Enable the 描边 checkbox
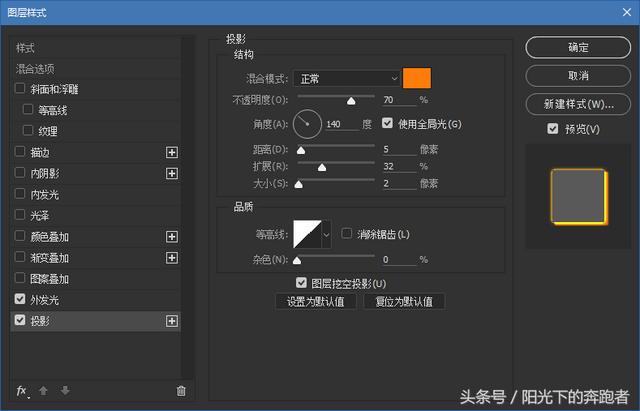The image size is (640, 411). pos(20,151)
